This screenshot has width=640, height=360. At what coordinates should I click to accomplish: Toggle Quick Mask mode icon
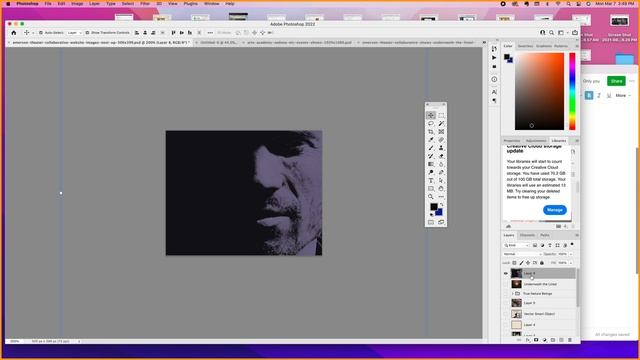pos(431,222)
